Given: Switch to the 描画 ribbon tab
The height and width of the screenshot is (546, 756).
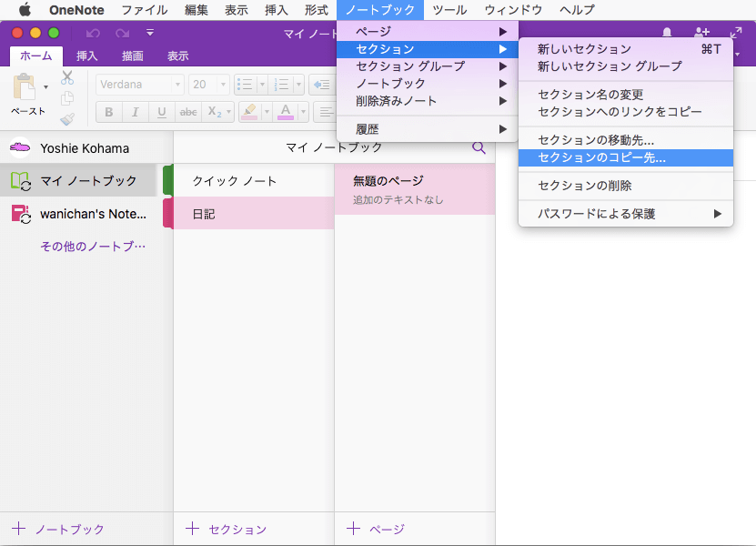Looking at the screenshot, I should (x=133, y=56).
